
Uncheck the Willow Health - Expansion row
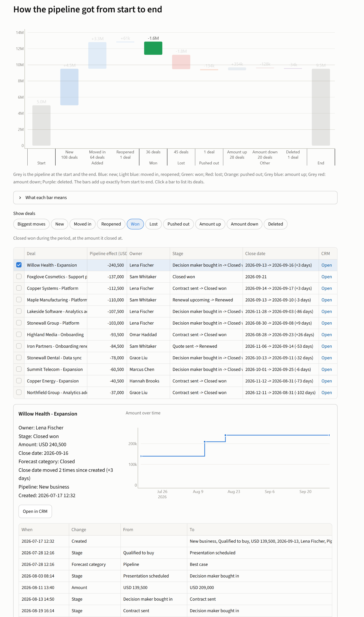click(x=19, y=265)
